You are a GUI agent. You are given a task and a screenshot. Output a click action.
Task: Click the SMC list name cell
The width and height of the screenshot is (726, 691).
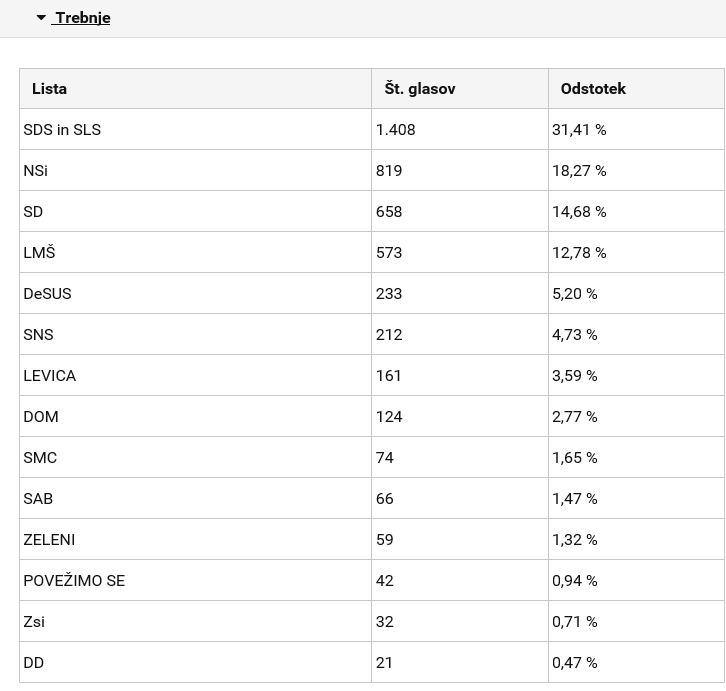coord(195,457)
